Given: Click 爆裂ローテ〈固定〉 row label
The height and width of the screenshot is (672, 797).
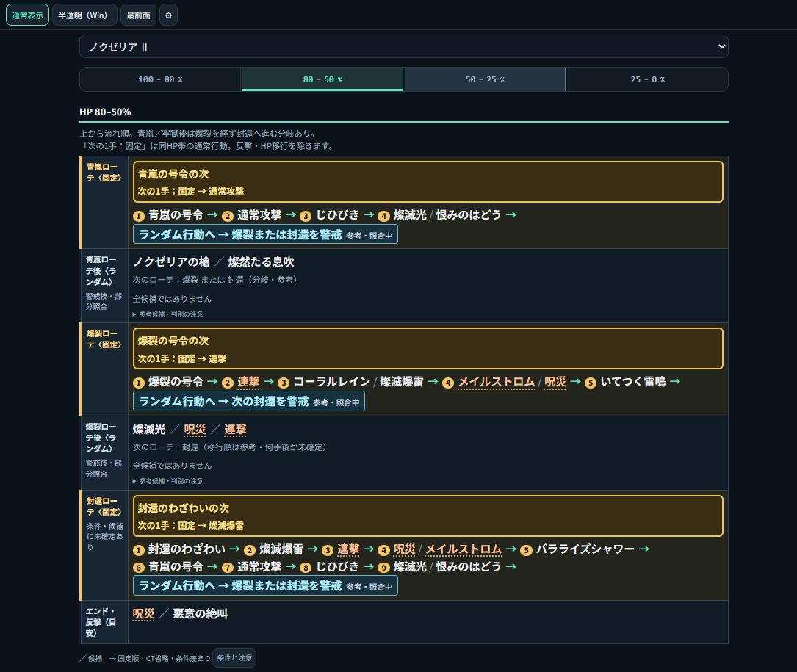Looking at the screenshot, I should point(104,339).
